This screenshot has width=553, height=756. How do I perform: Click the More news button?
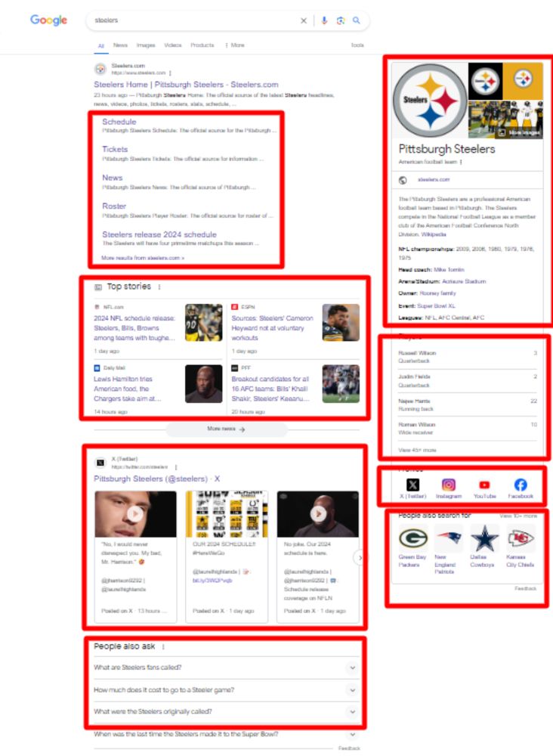[227, 429]
